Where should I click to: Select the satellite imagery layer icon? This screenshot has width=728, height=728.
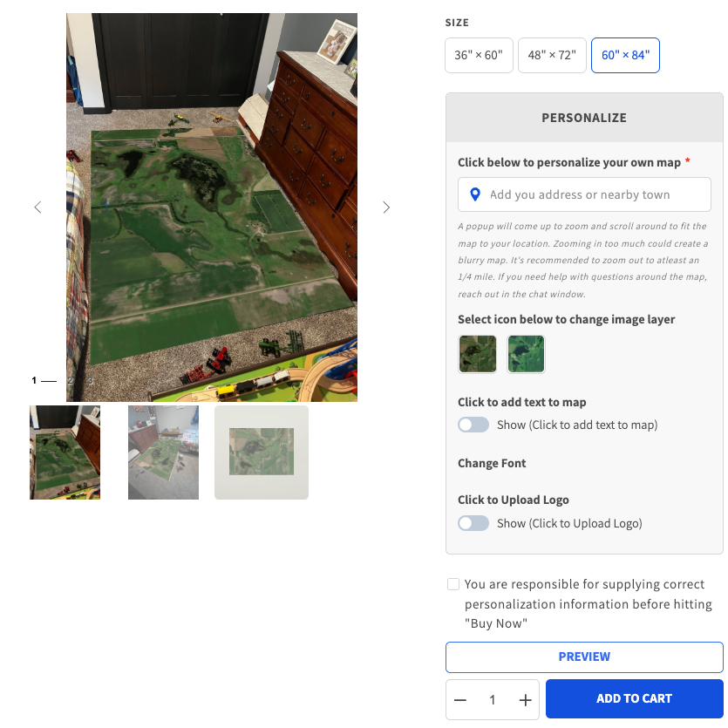click(x=477, y=354)
